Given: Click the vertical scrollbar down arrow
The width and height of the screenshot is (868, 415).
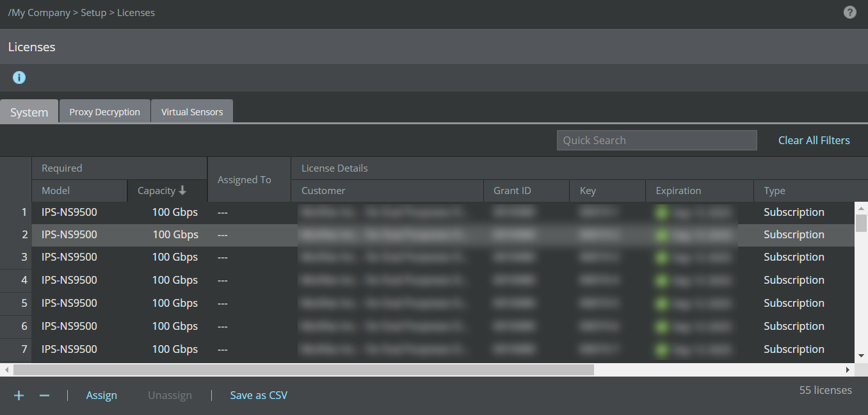Looking at the screenshot, I should pyautogui.click(x=862, y=355).
